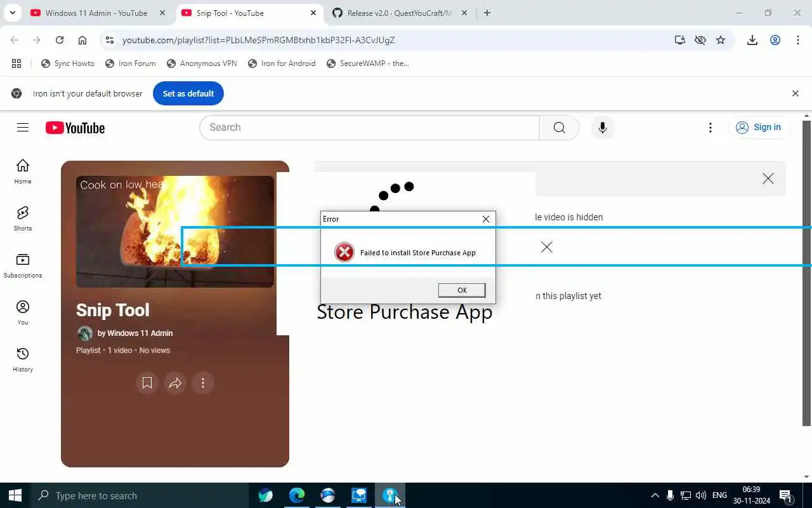Open the browser profile icon
Screen dimensions: 812x508
pyautogui.click(x=775, y=40)
